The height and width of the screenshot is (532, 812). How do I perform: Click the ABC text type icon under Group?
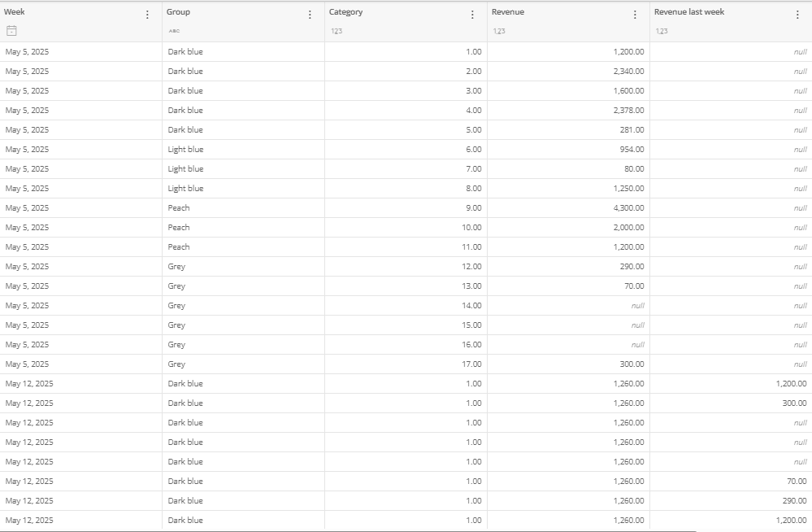pos(174,31)
